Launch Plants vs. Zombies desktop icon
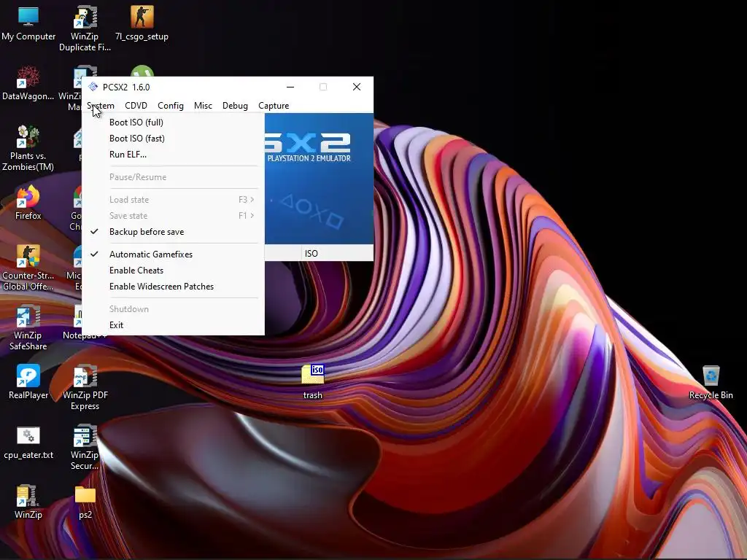 pyautogui.click(x=28, y=147)
